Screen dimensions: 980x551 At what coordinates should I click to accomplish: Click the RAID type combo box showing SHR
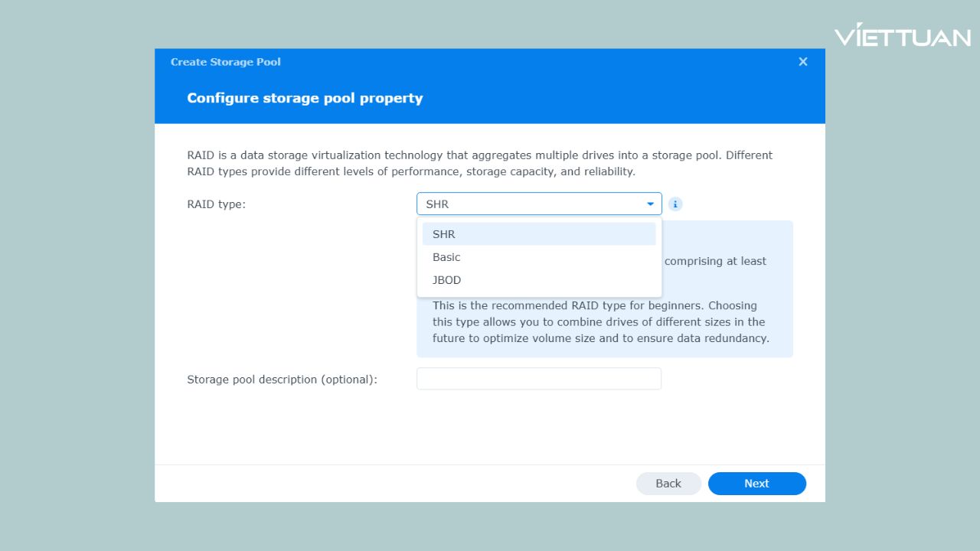point(528,204)
